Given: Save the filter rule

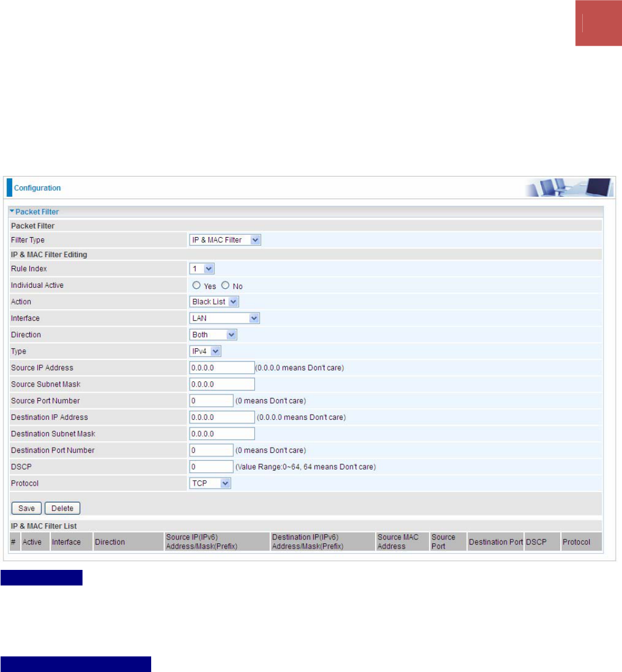Looking at the screenshot, I should (27, 508).
